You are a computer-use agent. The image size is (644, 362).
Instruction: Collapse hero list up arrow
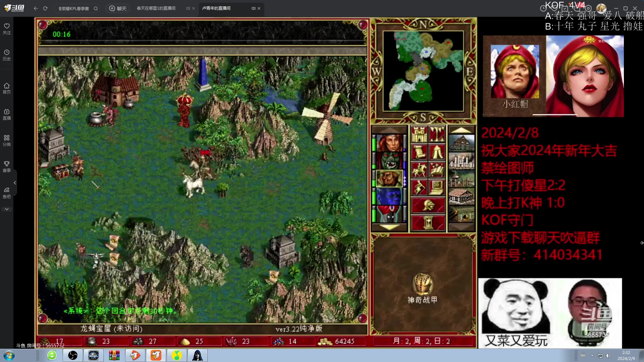(389, 130)
